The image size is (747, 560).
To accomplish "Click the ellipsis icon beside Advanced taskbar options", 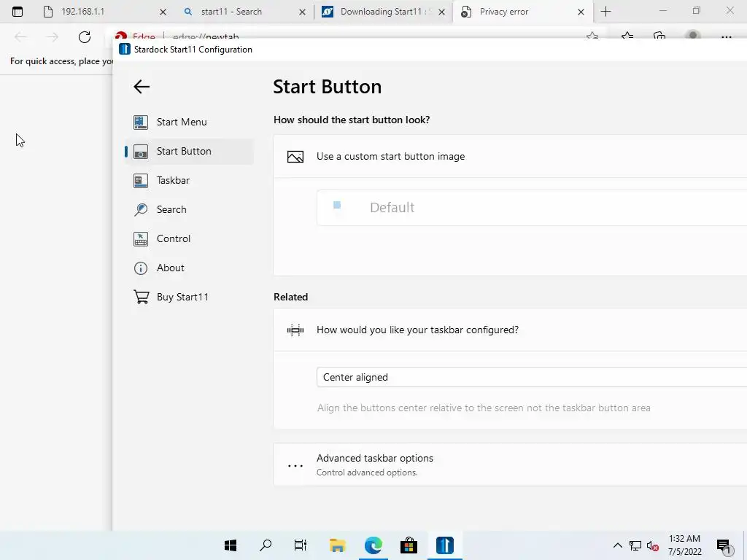I will pyautogui.click(x=295, y=466).
